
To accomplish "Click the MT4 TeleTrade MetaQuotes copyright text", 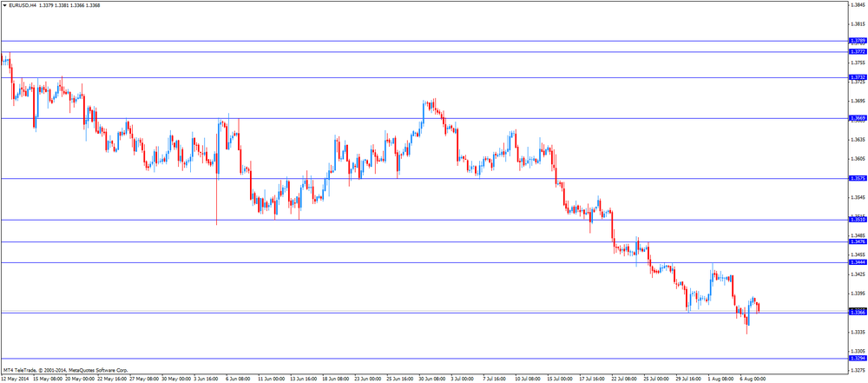I will click(65, 370).
